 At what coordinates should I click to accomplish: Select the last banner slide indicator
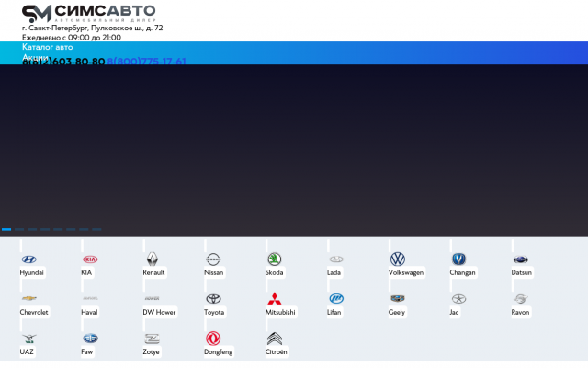[x=96, y=229]
